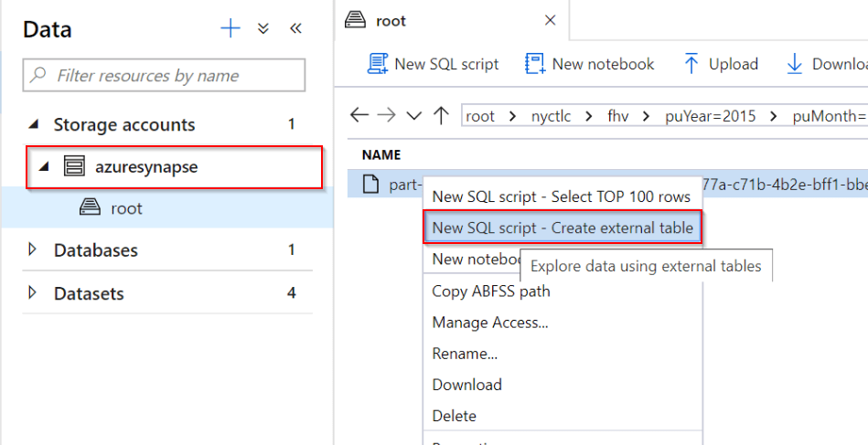Viewport: 868px width, 445px height.
Task: Click the plus icon to add data resource
Action: (x=230, y=28)
